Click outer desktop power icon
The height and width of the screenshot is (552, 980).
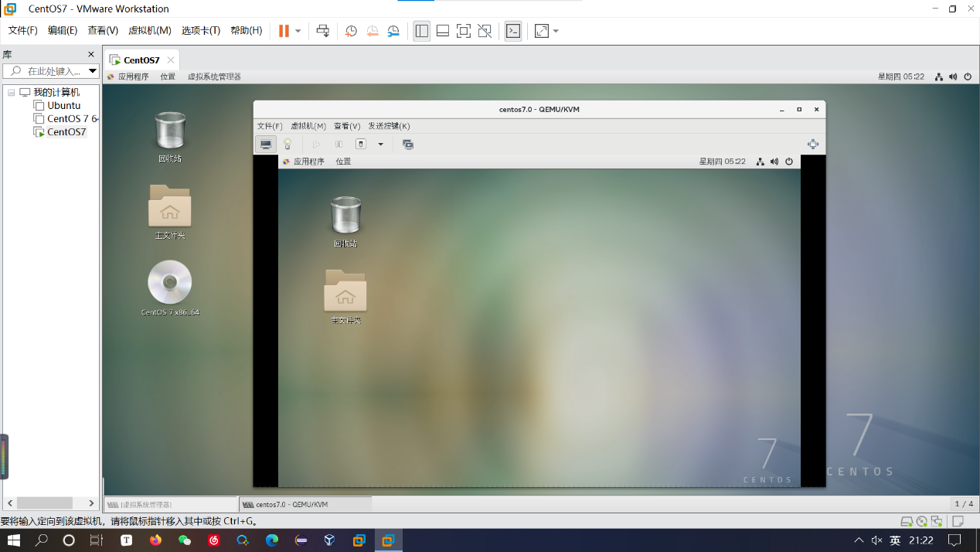(x=968, y=77)
